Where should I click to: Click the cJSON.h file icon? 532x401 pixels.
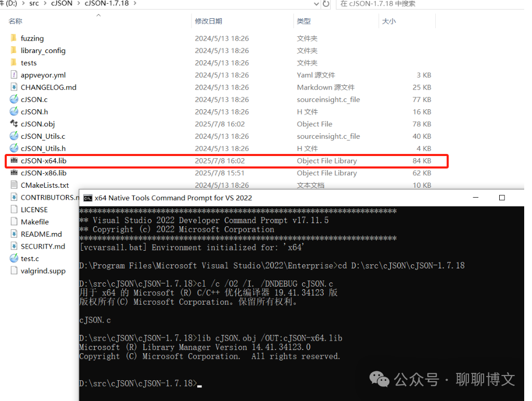pyautogui.click(x=14, y=111)
